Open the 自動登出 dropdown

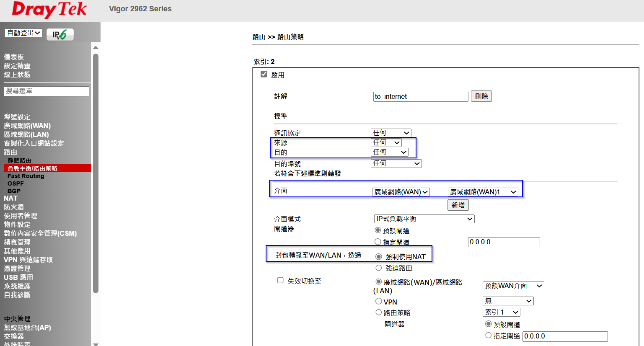tap(23, 33)
